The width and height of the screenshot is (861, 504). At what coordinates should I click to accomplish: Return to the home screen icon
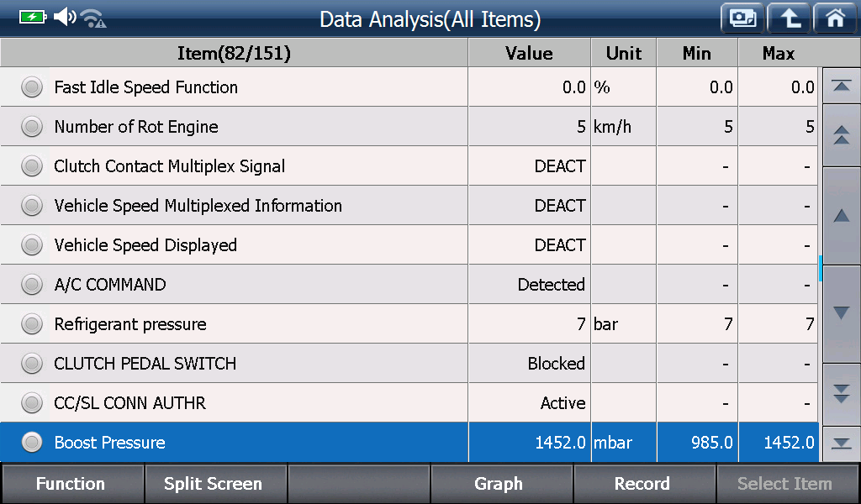836,18
